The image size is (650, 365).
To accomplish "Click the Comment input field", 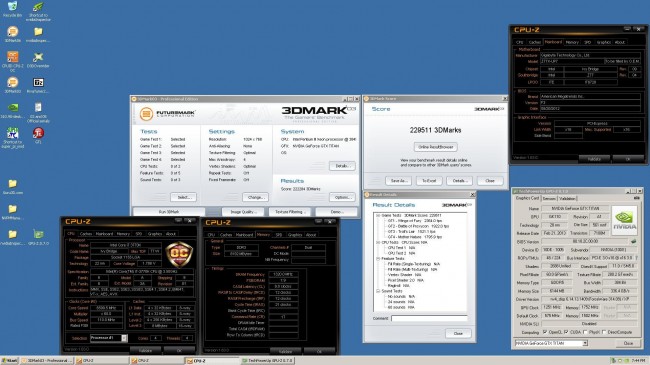I will [x=429, y=319].
